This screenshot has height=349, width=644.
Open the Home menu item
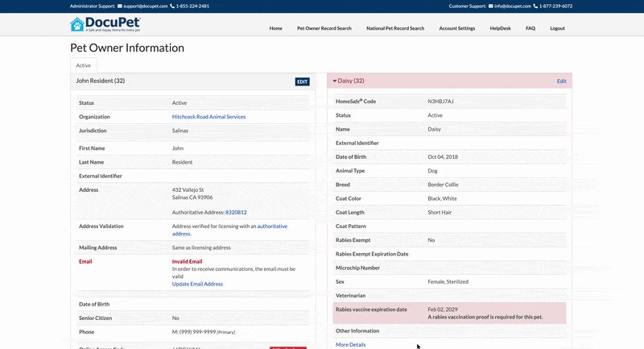(x=275, y=28)
